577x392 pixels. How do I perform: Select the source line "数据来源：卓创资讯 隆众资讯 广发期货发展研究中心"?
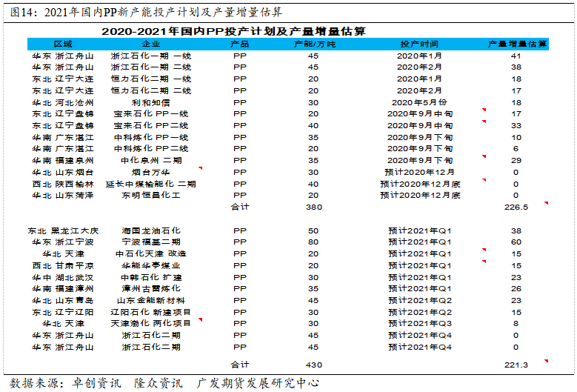click(164, 383)
